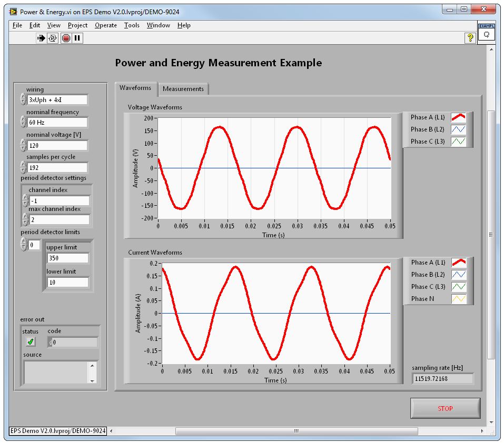Click the Run arrow toolbar icon
This screenshot has height=443, width=504.
coord(41,38)
